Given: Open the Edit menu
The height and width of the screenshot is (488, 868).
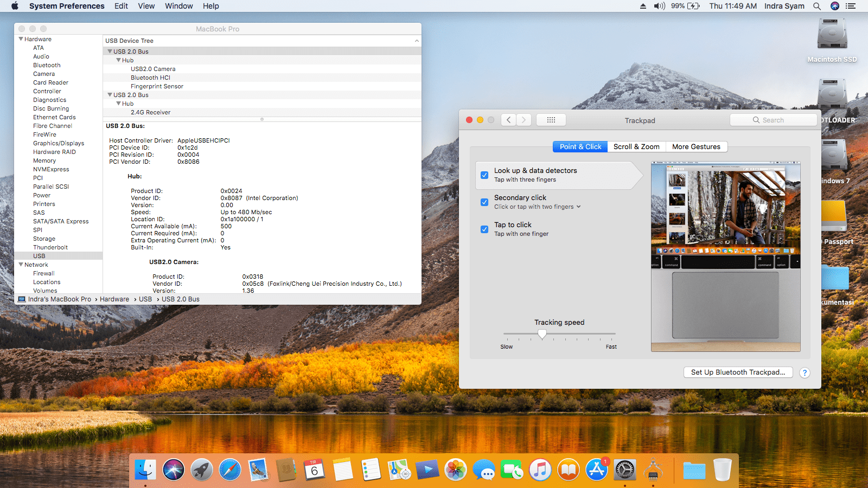Looking at the screenshot, I should point(121,6).
